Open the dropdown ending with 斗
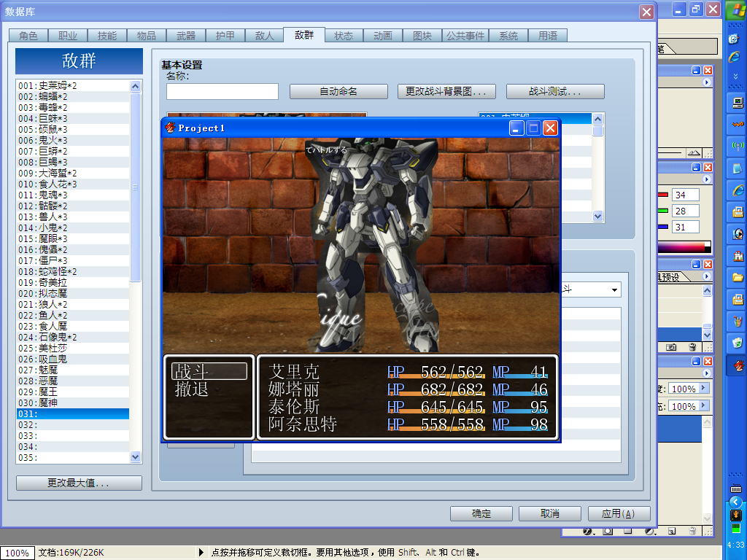Image resolution: width=747 pixels, height=560 pixels. click(591, 289)
